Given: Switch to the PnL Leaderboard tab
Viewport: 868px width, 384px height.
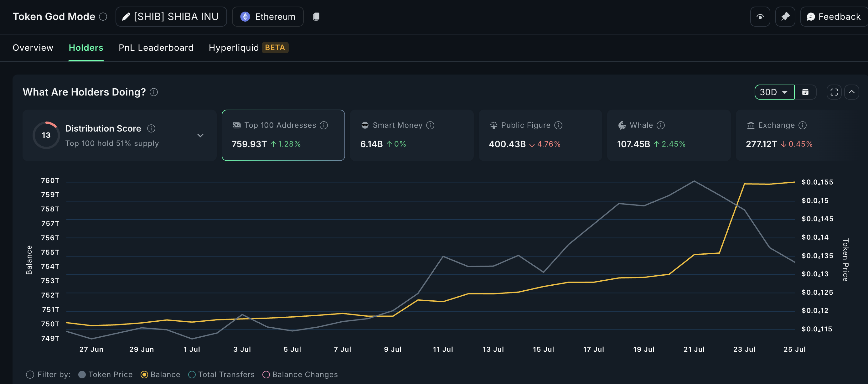Looking at the screenshot, I should click(x=156, y=48).
